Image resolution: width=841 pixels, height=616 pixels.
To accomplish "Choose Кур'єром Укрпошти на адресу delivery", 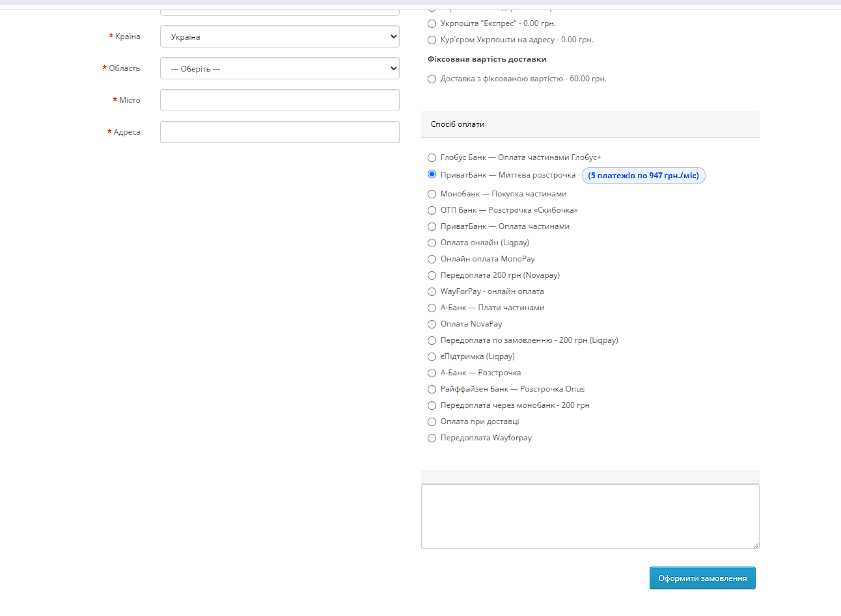I will pyautogui.click(x=432, y=40).
